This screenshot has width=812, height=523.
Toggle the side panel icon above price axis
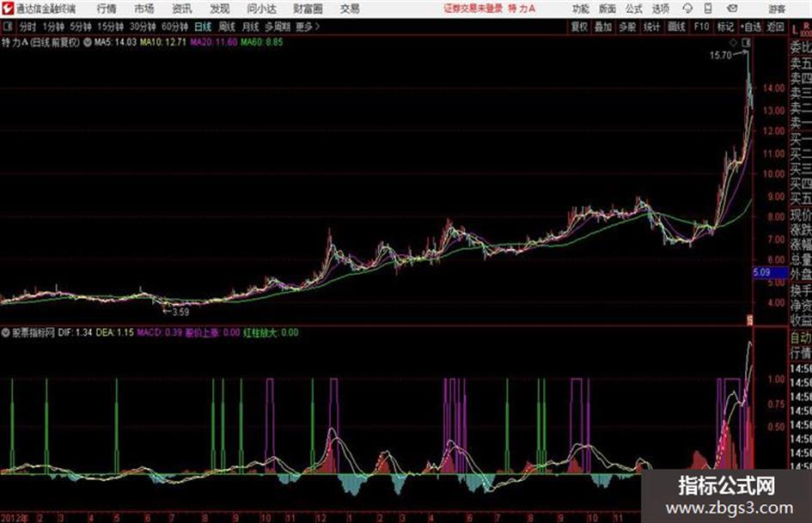pos(746,42)
